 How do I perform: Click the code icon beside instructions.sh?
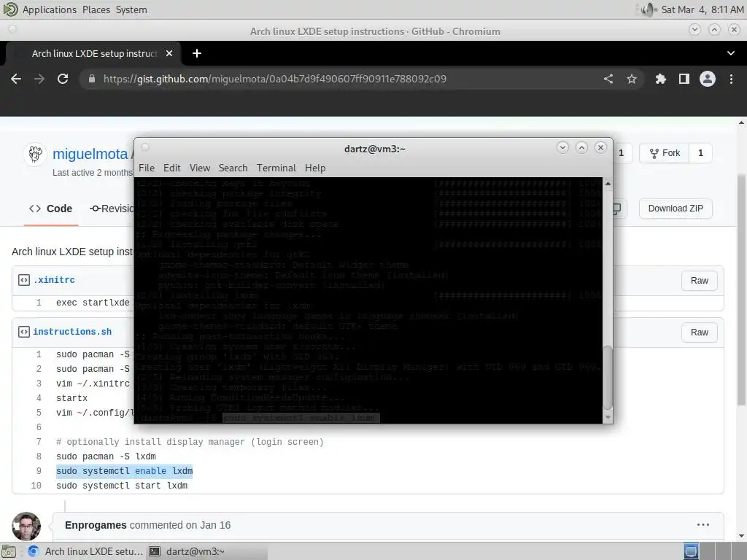click(x=24, y=332)
